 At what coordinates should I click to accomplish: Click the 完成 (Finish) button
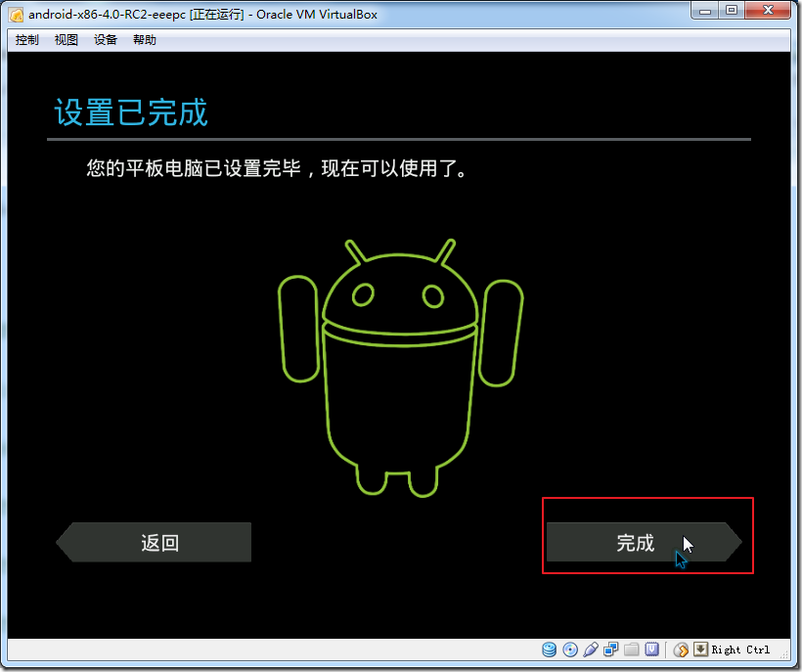[644, 542]
